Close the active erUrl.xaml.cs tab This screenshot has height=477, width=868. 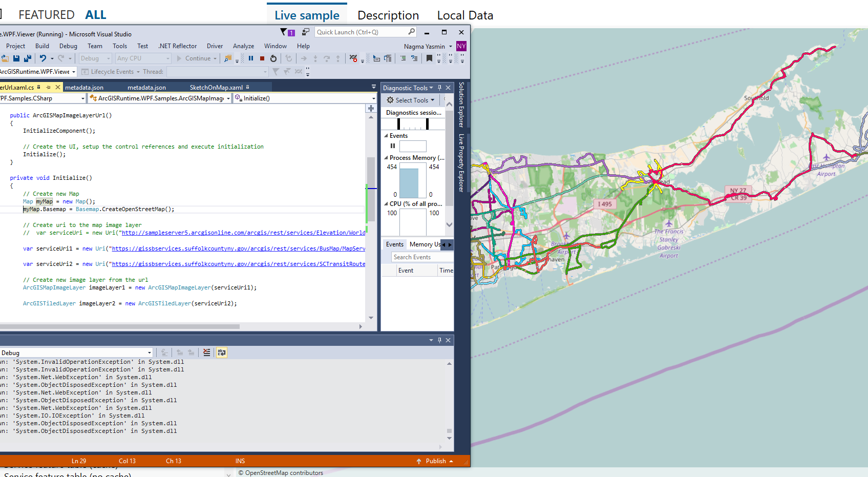point(58,87)
